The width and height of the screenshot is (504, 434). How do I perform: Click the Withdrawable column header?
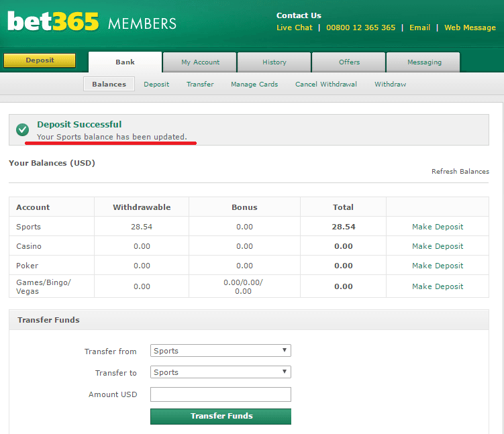pyautogui.click(x=142, y=207)
